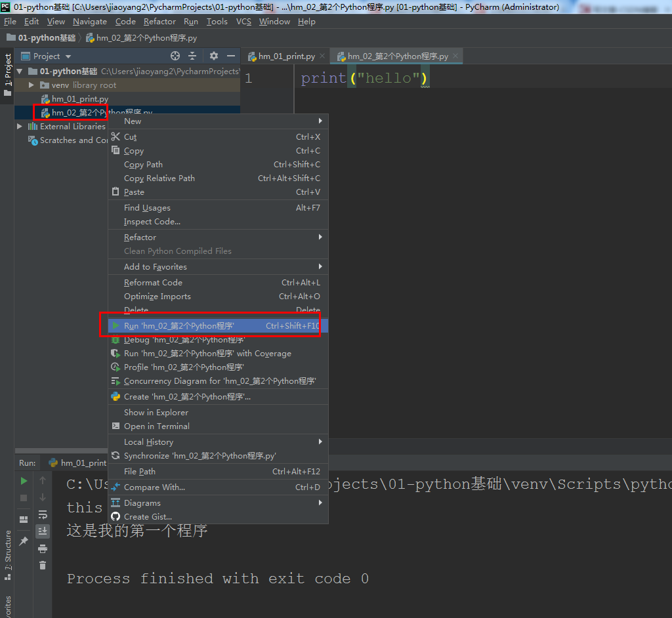Screen dimensions: 672x618
Task: Collapse all nodes in the Project tree
Action: (192, 56)
